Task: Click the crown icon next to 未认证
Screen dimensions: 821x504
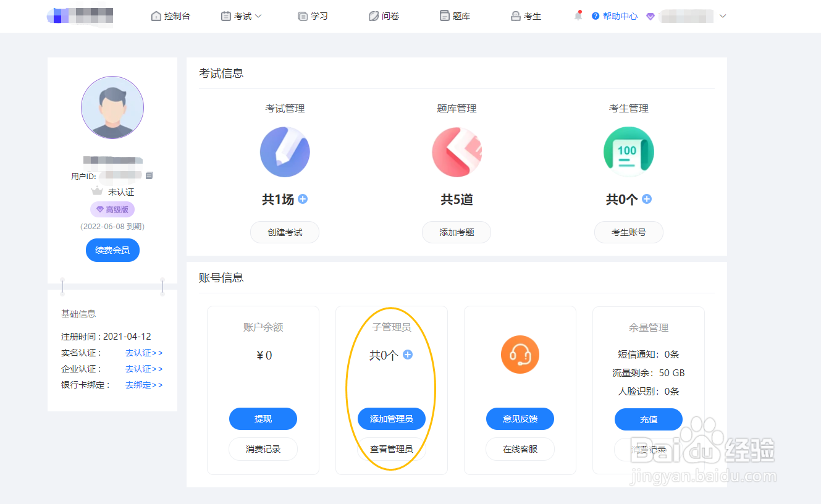Action: pyautogui.click(x=97, y=191)
